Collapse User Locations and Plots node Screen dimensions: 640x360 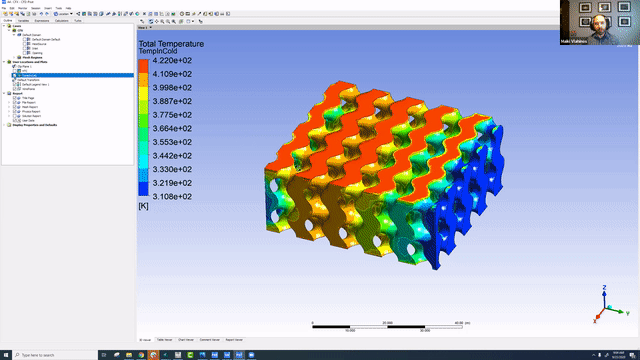coord(4,62)
